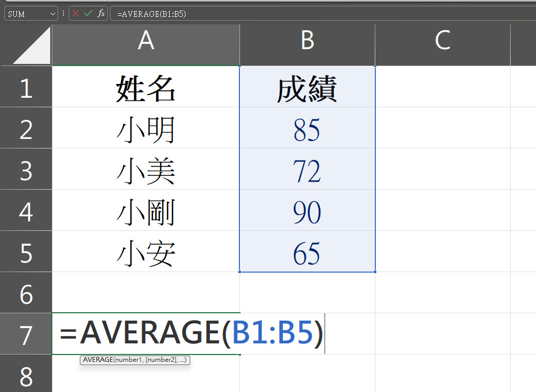
Task: Cancel the formula entry with the red X
Action: point(76,14)
